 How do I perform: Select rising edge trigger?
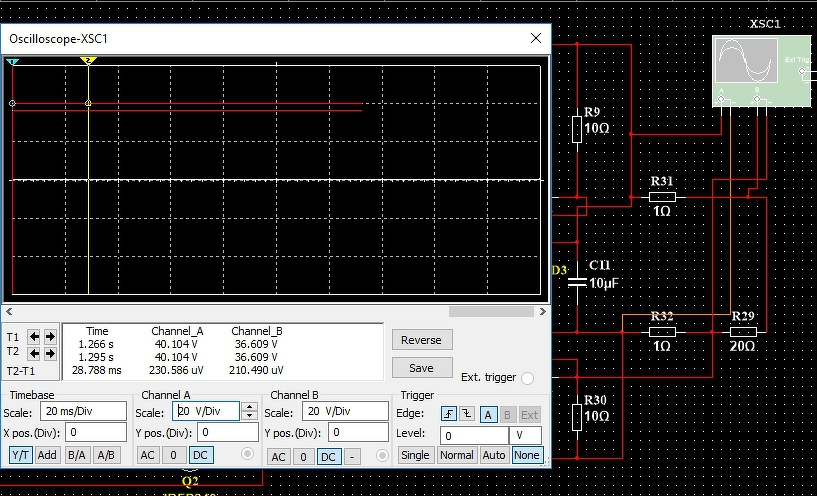click(x=449, y=415)
